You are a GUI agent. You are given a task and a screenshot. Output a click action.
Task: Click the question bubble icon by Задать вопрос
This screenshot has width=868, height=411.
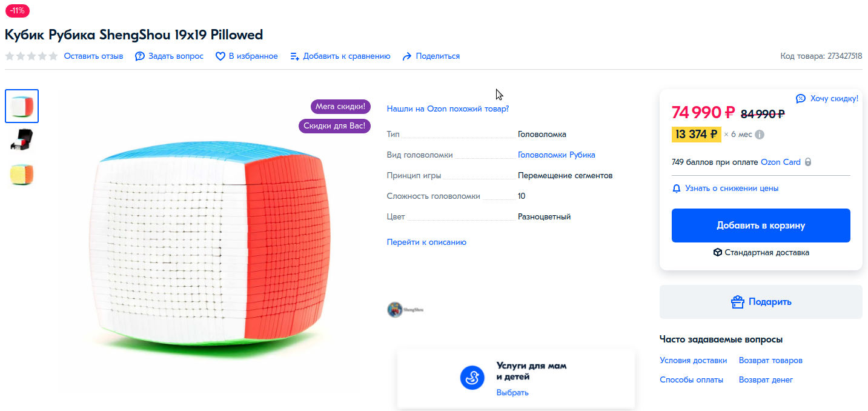pyautogui.click(x=140, y=56)
